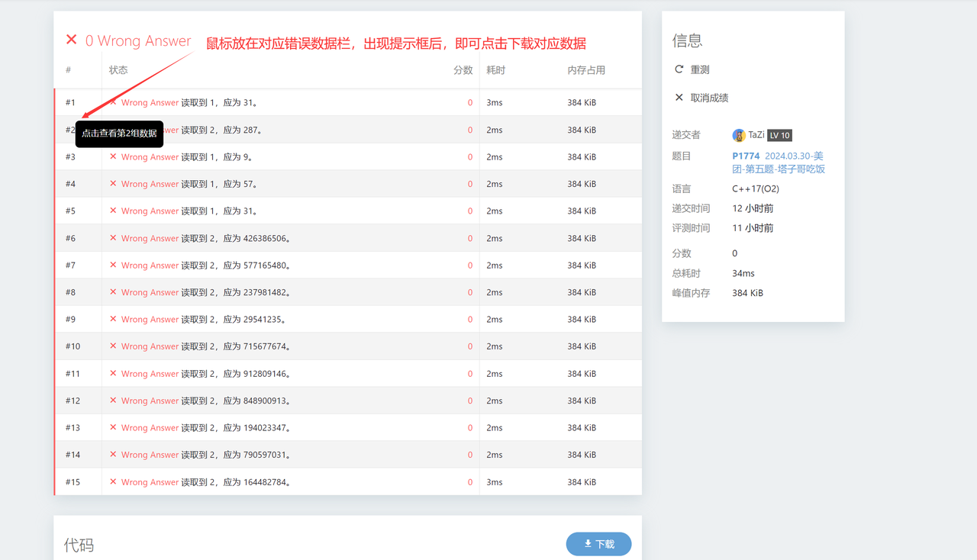The height and width of the screenshot is (560, 977).
Task: Click the message 读取到 2，应为 237981482
Action: pyautogui.click(x=236, y=292)
